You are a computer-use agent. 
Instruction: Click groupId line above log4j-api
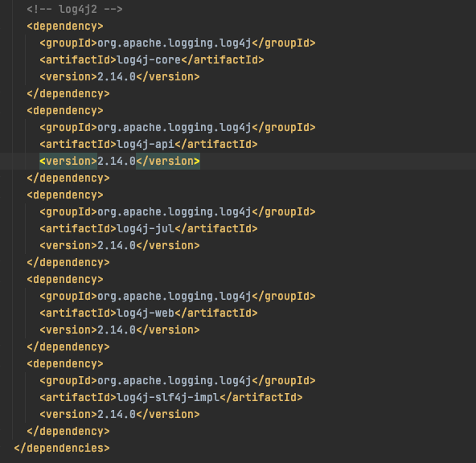point(178,128)
